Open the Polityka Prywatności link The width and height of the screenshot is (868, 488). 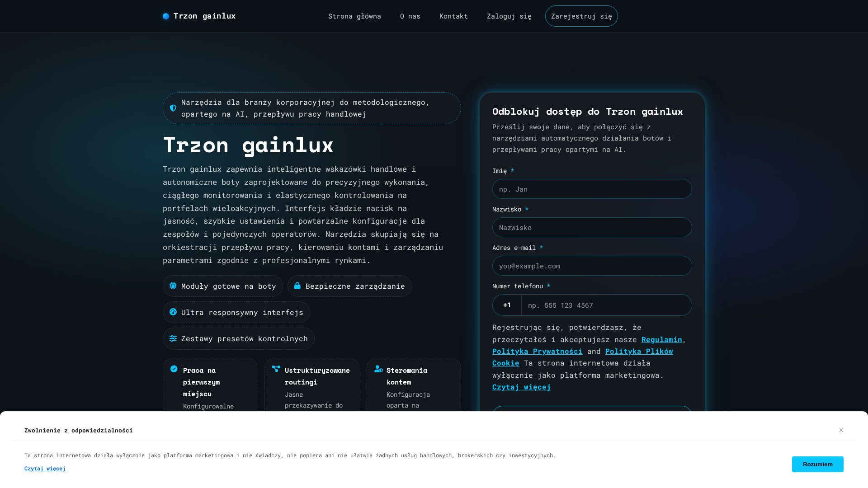click(537, 351)
